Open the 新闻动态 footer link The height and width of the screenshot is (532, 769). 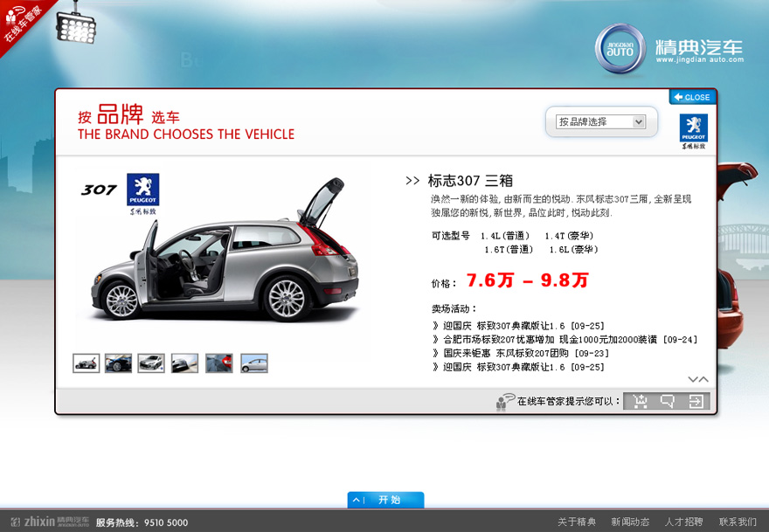click(630, 522)
